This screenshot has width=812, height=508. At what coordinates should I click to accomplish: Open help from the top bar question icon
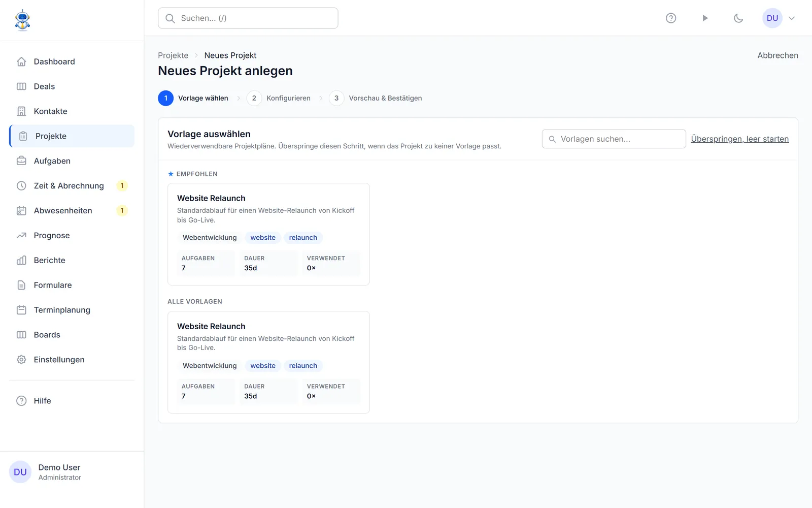(671, 18)
